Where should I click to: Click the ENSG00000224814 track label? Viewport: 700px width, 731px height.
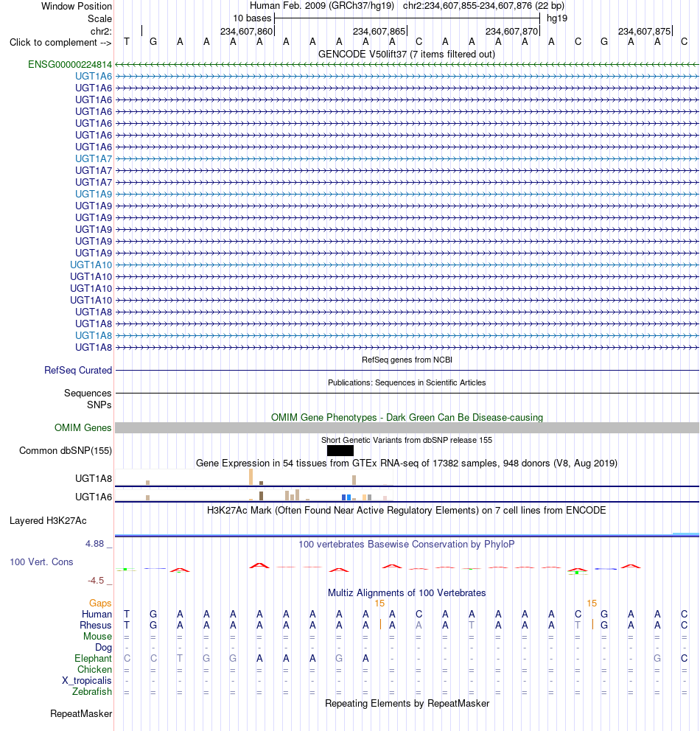click(x=70, y=64)
